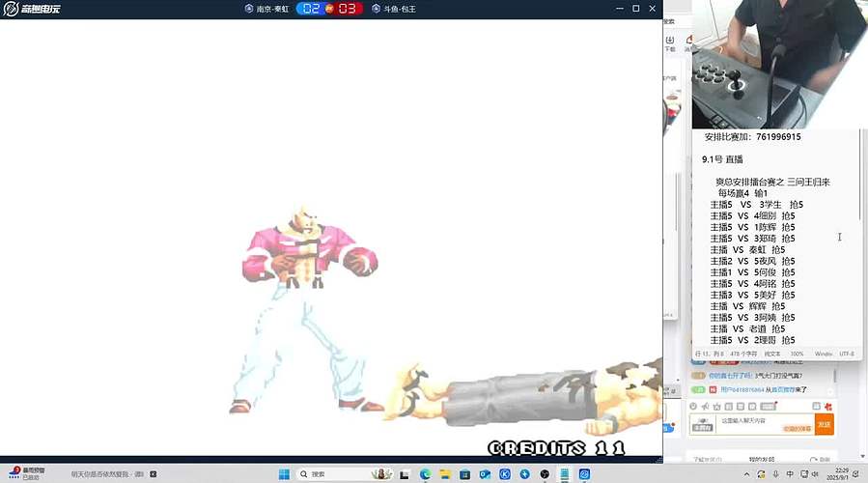Click the character count in Notepad status bar
Viewport: 868px width, 483px height.
click(x=743, y=354)
